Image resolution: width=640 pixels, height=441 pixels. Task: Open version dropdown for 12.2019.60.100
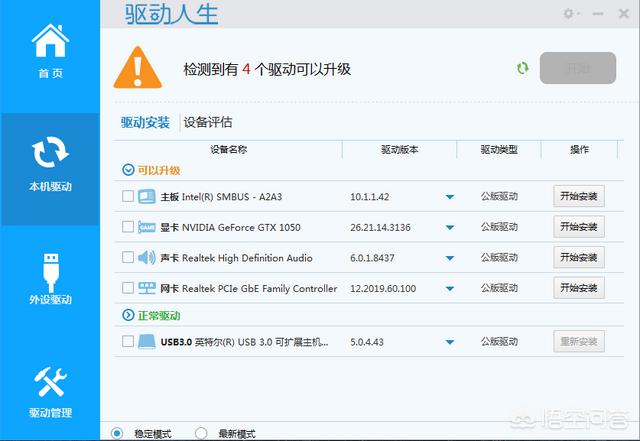[450, 289]
